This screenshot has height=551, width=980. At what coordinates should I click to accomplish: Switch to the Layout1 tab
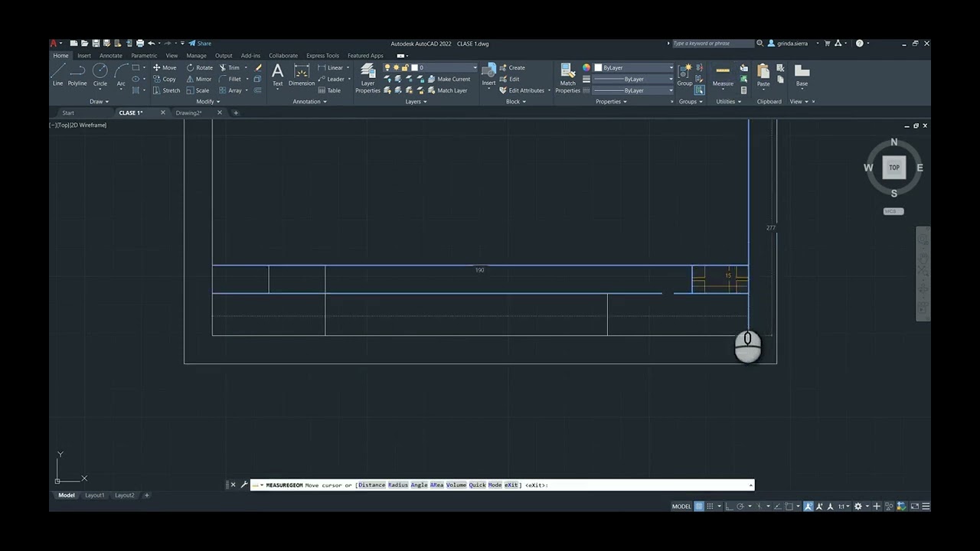coord(95,495)
